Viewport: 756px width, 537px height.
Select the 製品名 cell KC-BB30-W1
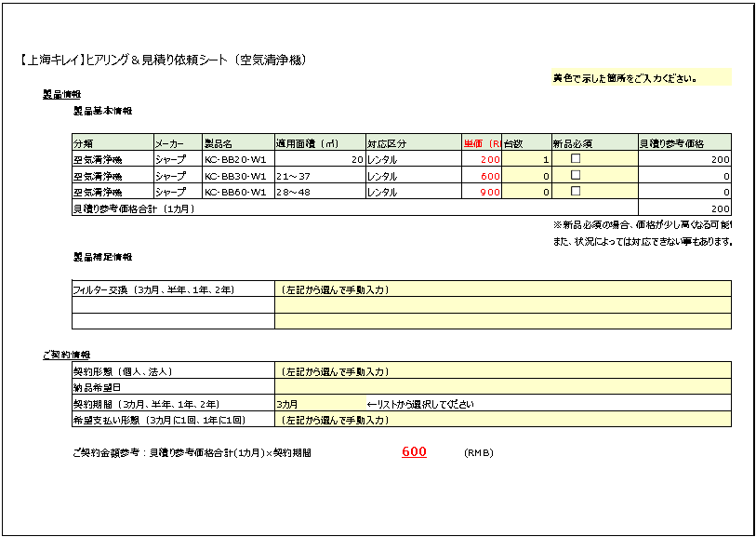click(235, 175)
